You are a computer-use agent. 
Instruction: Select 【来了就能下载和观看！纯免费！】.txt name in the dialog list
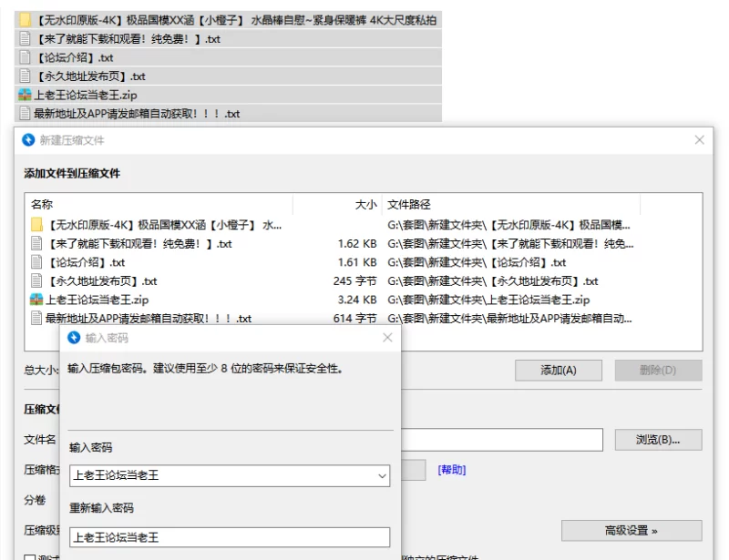pyautogui.click(x=139, y=244)
